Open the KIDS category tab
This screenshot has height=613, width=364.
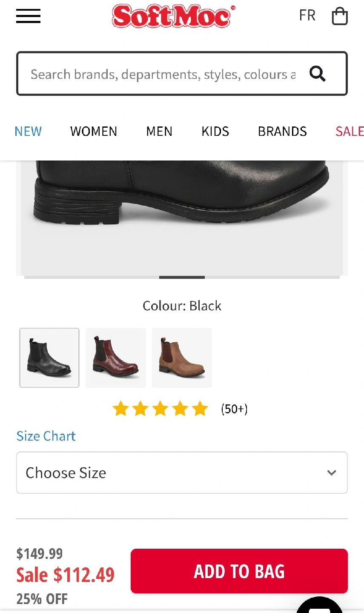215,132
